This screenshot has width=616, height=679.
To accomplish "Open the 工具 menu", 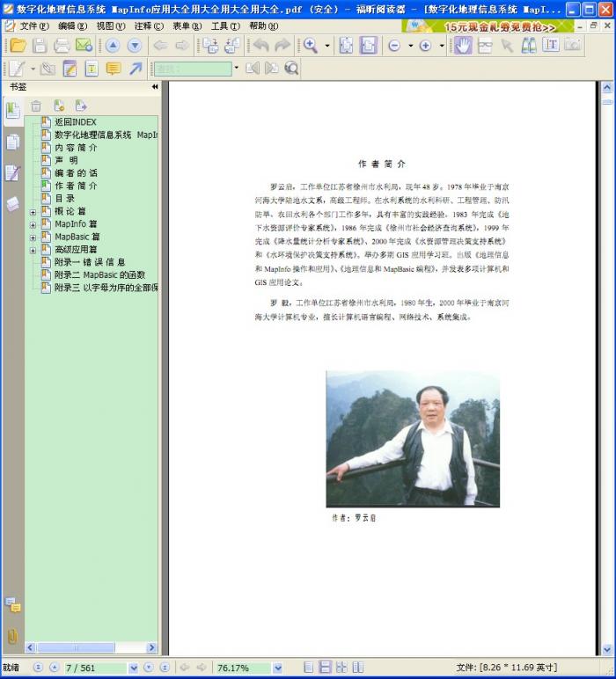I will pyautogui.click(x=224, y=26).
